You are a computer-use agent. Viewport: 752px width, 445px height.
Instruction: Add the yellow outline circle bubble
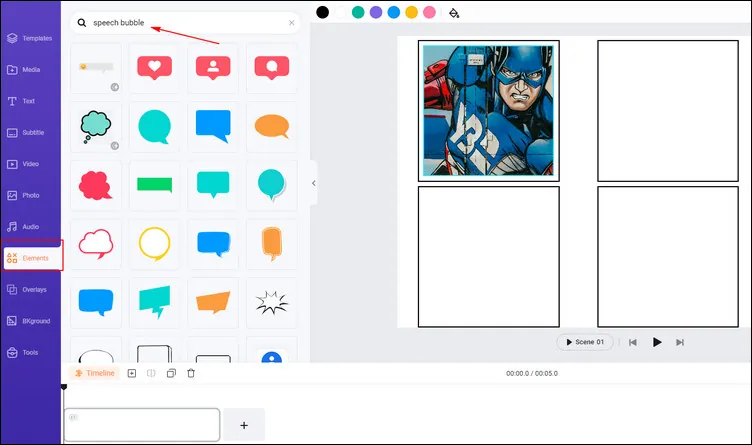pyautogui.click(x=154, y=244)
